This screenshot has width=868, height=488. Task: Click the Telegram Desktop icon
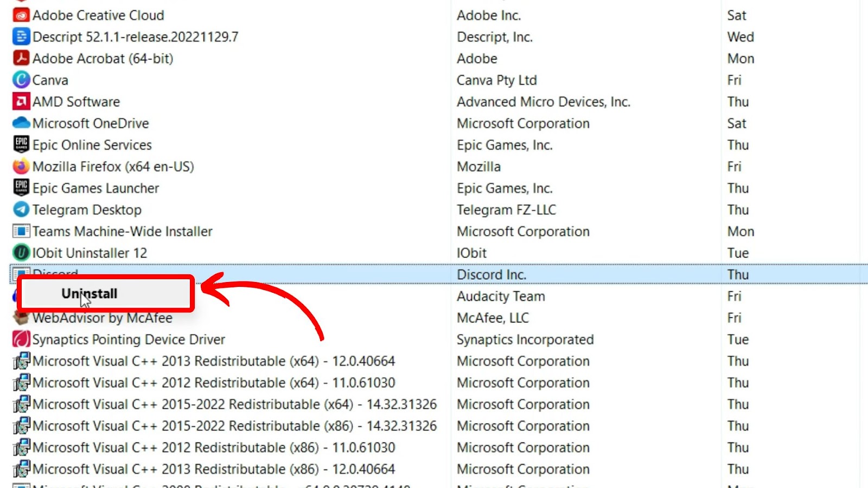coord(21,210)
